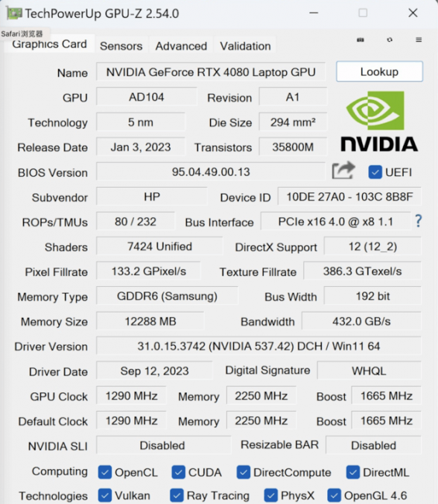Toggle the Vulkan checkbox
438x504 pixels.
coord(105,495)
